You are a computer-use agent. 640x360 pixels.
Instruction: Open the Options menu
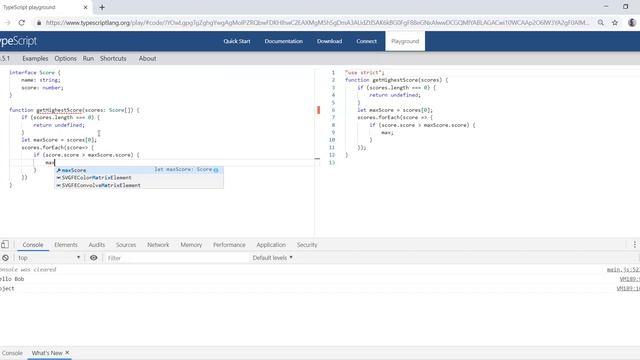[x=65, y=58]
